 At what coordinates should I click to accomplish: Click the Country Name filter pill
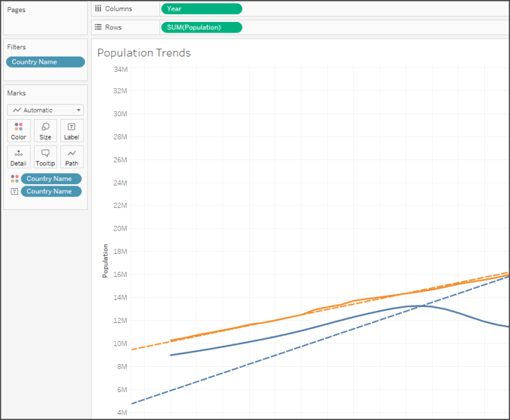[46, 62]
